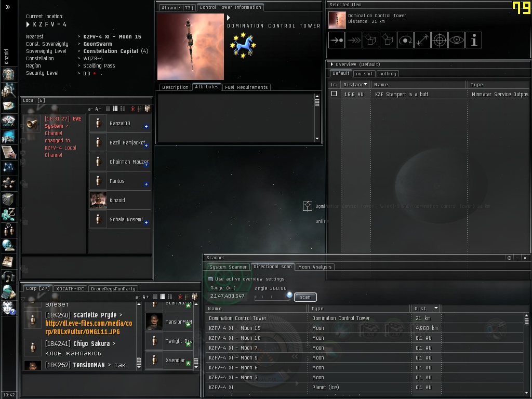Tick checkbox on KZF Stampert row
The width and height of the screenshot is (532, 399).
[x=334, y=94]
